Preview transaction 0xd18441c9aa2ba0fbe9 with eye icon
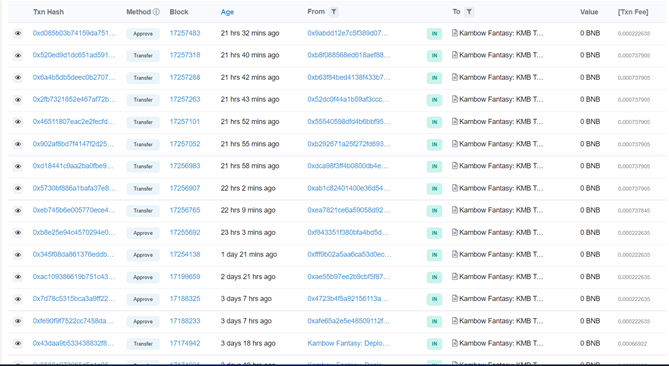Screen dimensions: 669x366 tap(17, 166)
